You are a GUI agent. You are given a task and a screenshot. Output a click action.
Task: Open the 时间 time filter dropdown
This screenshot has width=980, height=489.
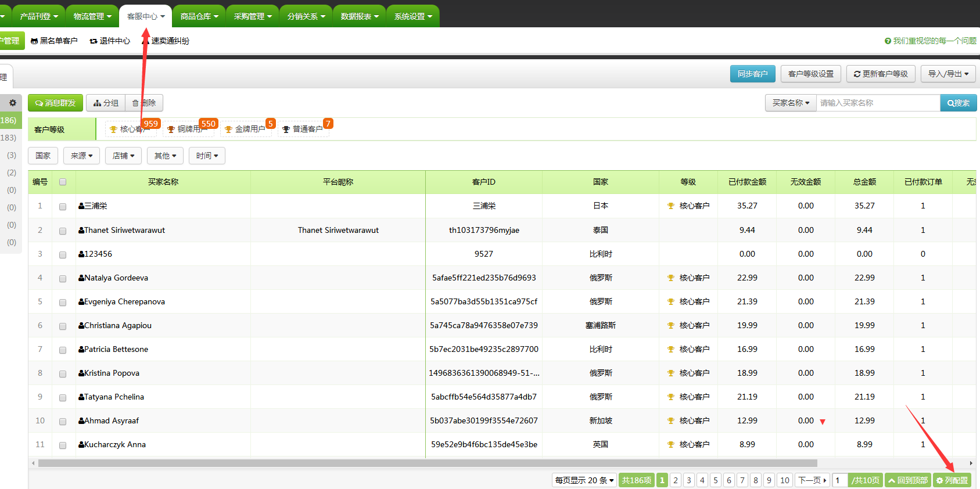[x=207, y=156]
